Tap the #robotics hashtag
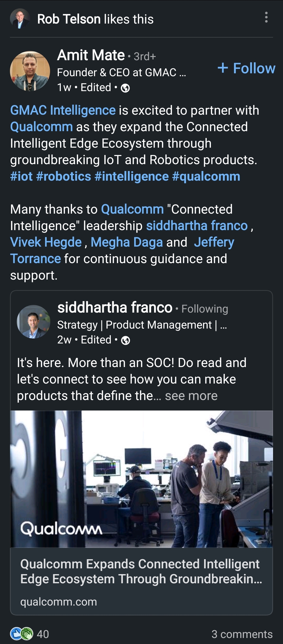Image resolution: width=283 pixels, height=644 pixels. 64,176
